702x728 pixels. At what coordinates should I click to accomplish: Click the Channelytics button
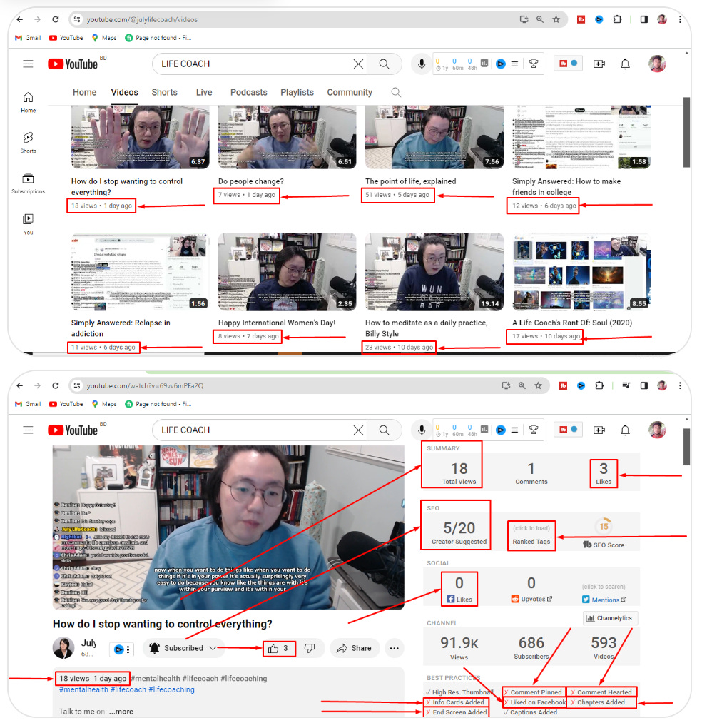point(610,618)
